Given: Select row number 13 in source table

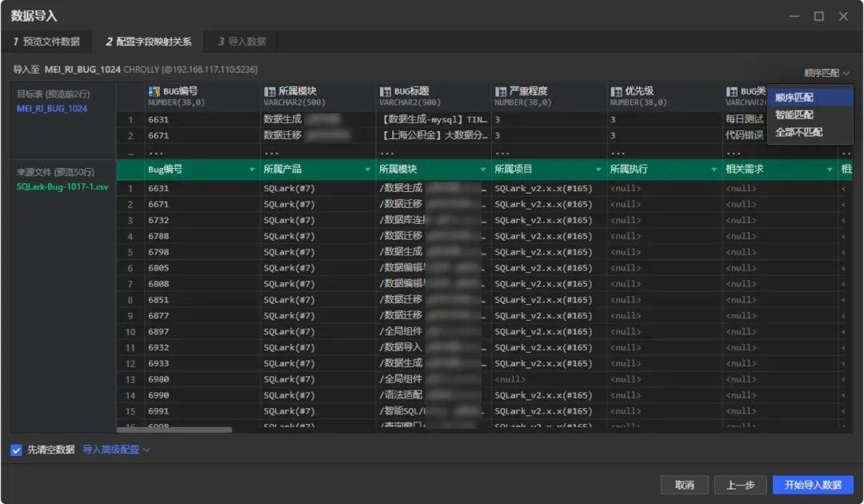Looking at the screenshot, I should 130,379.
